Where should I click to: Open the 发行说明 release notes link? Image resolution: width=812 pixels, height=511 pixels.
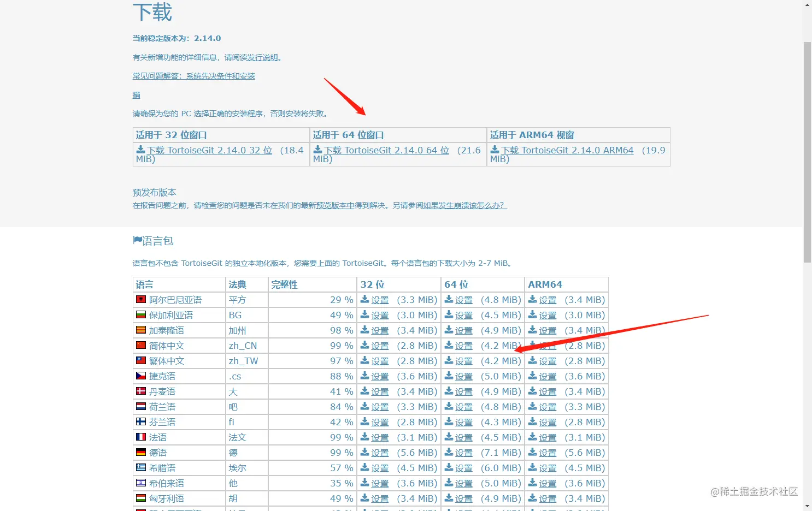[x=262, y=57]
